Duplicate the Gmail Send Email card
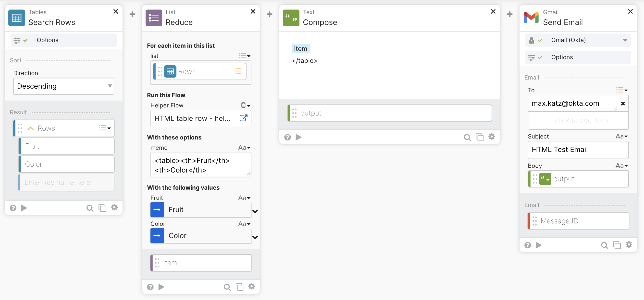Screen dimensions: 644x300 point(617,245)
